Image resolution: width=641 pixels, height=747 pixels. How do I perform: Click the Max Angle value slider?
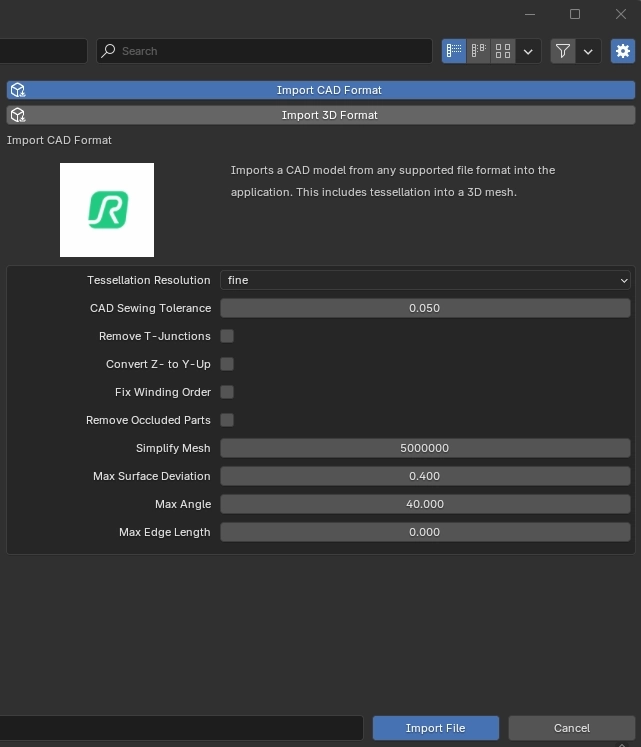(x=425, y=504)
